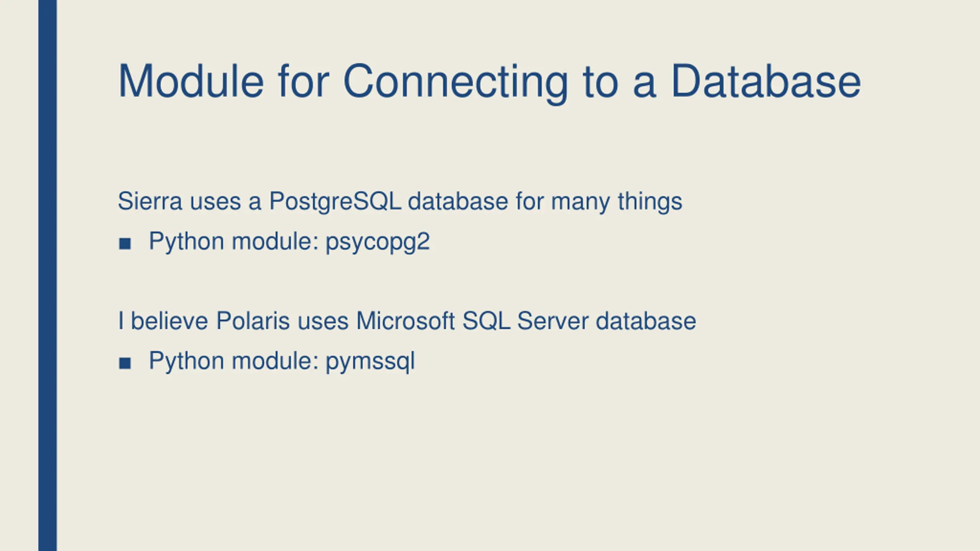
Task: Click 'Python module:' in the second bullet
Action: tap(234, 362)
